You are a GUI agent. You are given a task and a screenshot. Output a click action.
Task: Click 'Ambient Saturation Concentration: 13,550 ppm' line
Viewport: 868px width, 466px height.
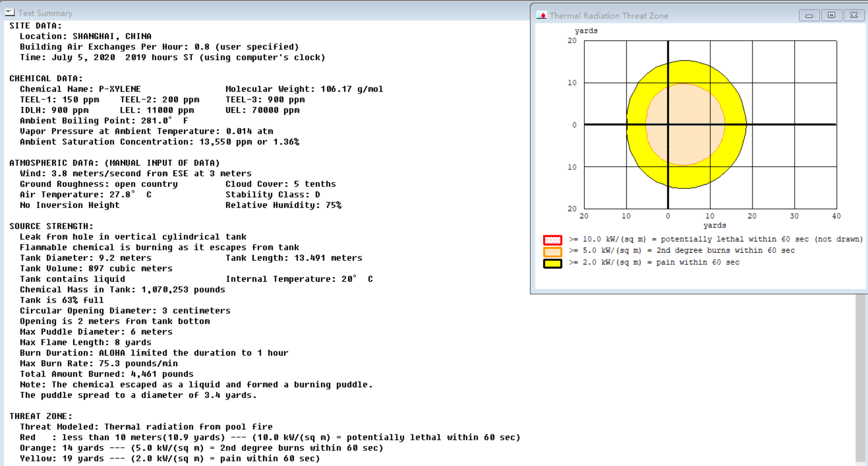[159, 142]
